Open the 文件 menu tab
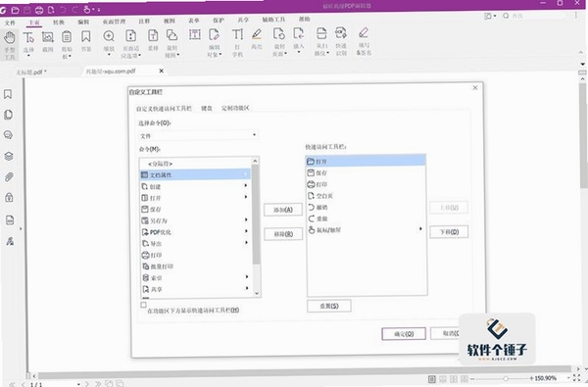 click(x=10, y=23)
